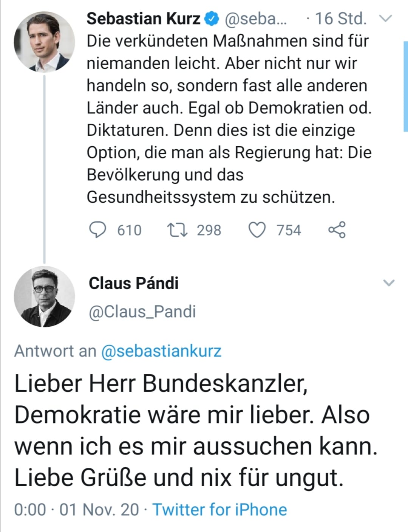Image resolution: width=408 pixels, height=532 pixels.
Task: Tap the reply bubble icon on Kurz's tweet
Action: [x=97, y=230]
